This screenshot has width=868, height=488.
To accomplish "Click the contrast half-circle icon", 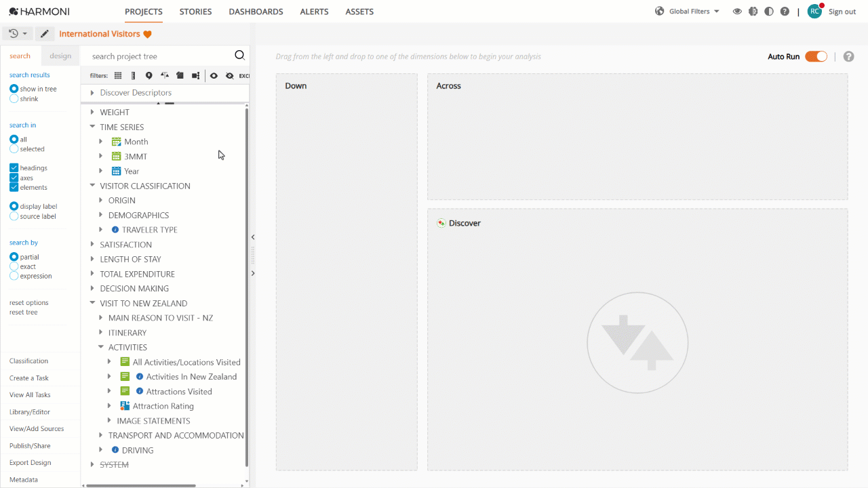I will click(x=768, y=12).
